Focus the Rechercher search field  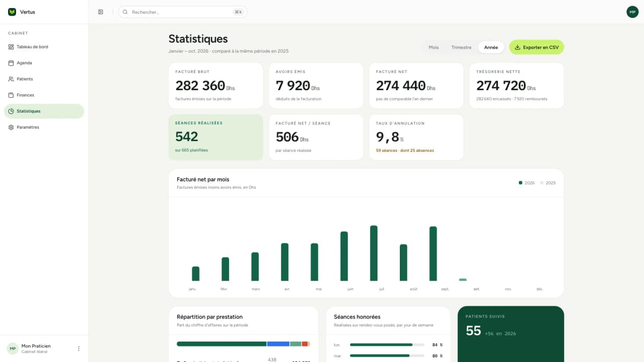pos(182,12)
